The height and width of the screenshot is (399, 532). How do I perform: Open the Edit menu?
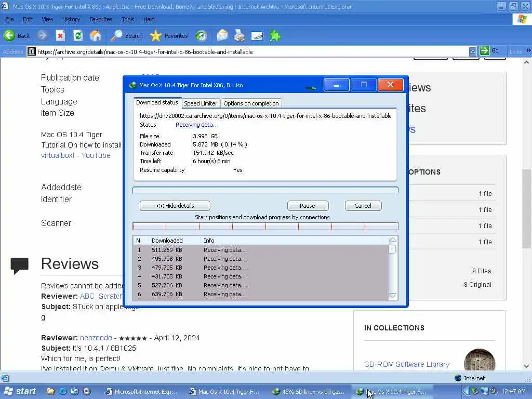28,19
